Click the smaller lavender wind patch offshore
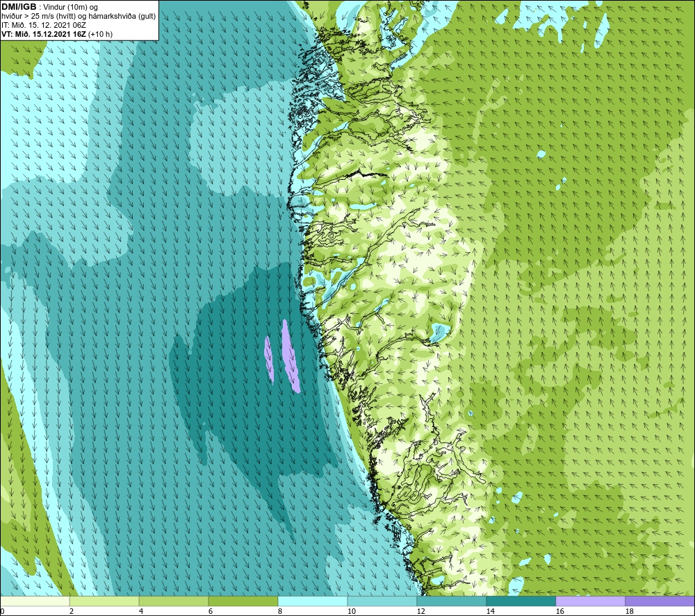The height and width of the screenshot is (616, 695). 268,359
